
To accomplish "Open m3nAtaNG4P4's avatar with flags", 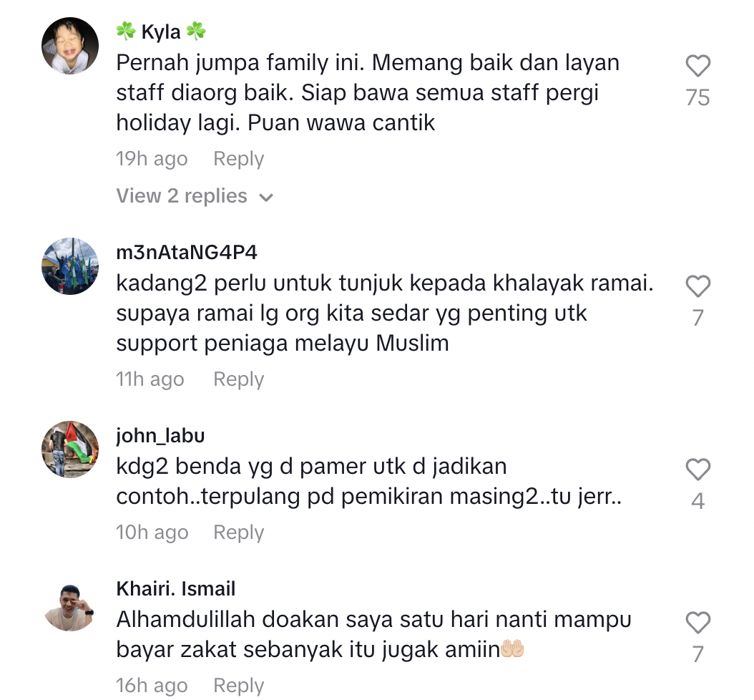I will pyautogui.click(x=70, y=266).
